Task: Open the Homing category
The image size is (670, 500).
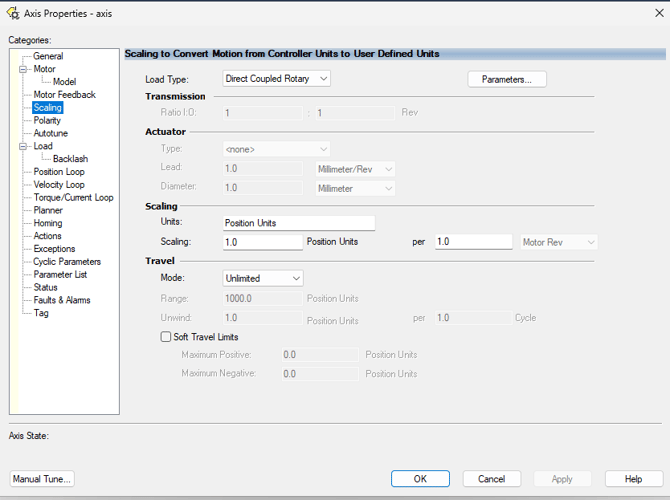Action: coord(48,223)
